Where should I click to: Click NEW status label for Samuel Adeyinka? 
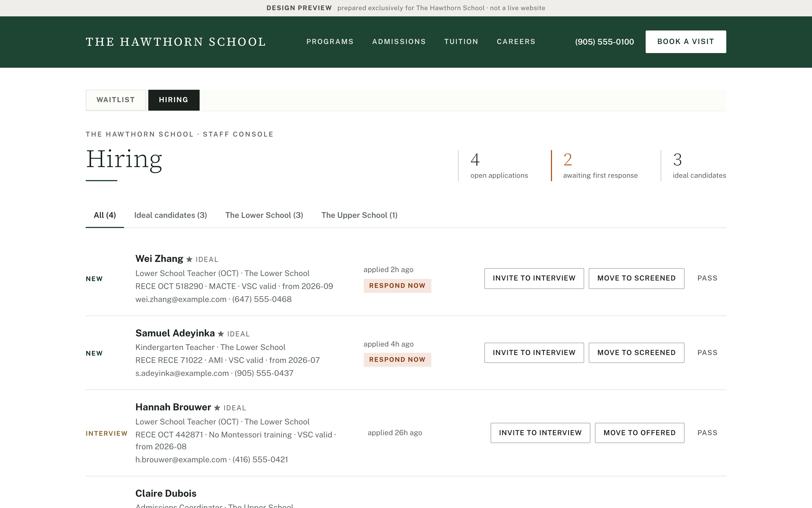pyautogui.click(x=94, y=353)
